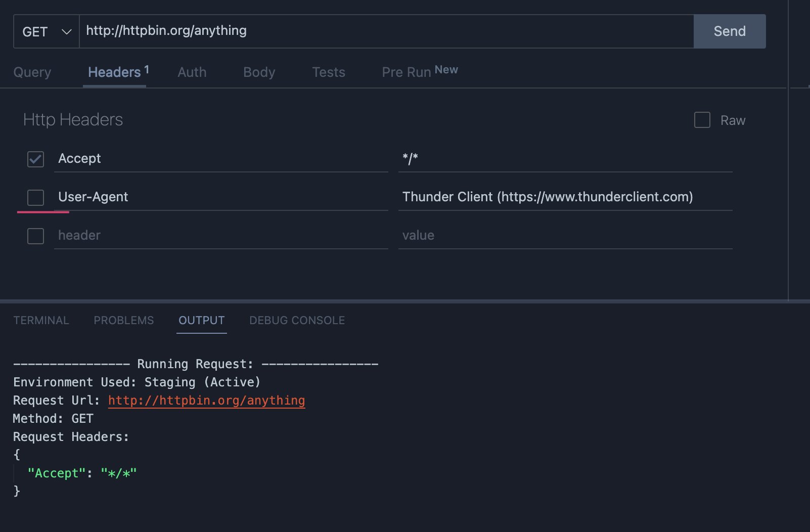Enable the User-Agent header checkbox
The width and height of the screenshot is (810, 532).
point(35,197)
